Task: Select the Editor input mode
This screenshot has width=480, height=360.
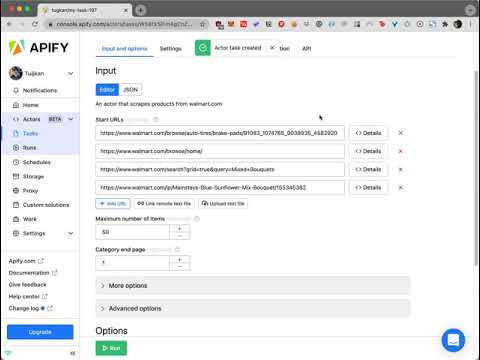Action: point(107,90)
